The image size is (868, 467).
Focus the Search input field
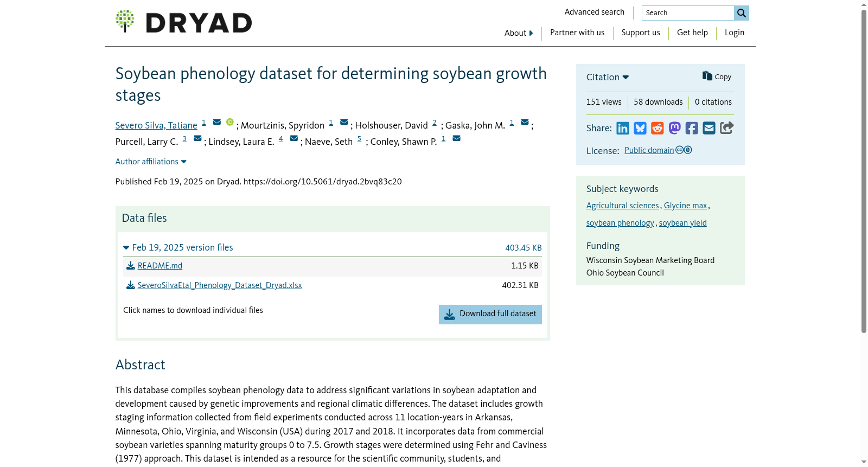tap(688, 13)
